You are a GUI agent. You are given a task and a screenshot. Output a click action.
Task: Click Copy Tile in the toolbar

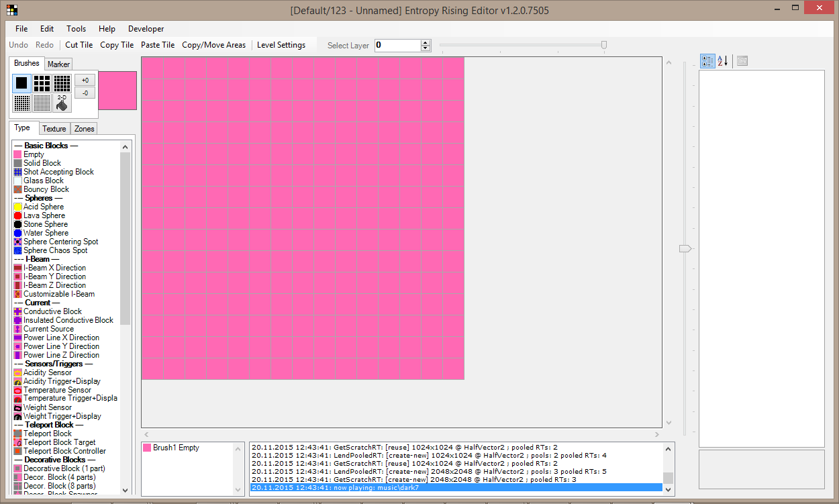click(117, 45)
